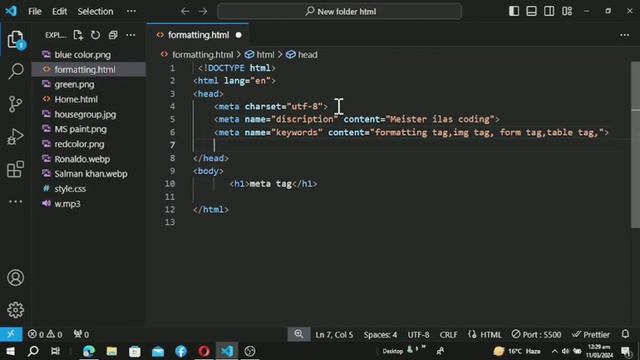
Task: Open File Explorer from taskbar
Action: pos(111,351)
